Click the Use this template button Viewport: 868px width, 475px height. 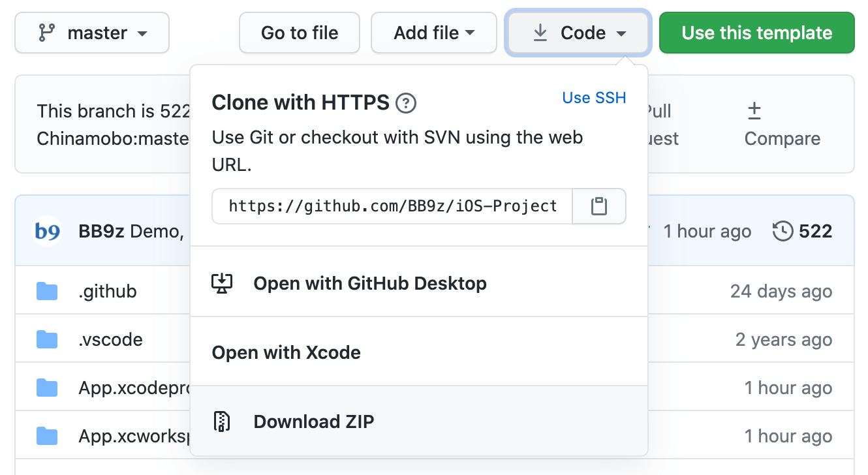pyautogui.click(x=757, y=33)
